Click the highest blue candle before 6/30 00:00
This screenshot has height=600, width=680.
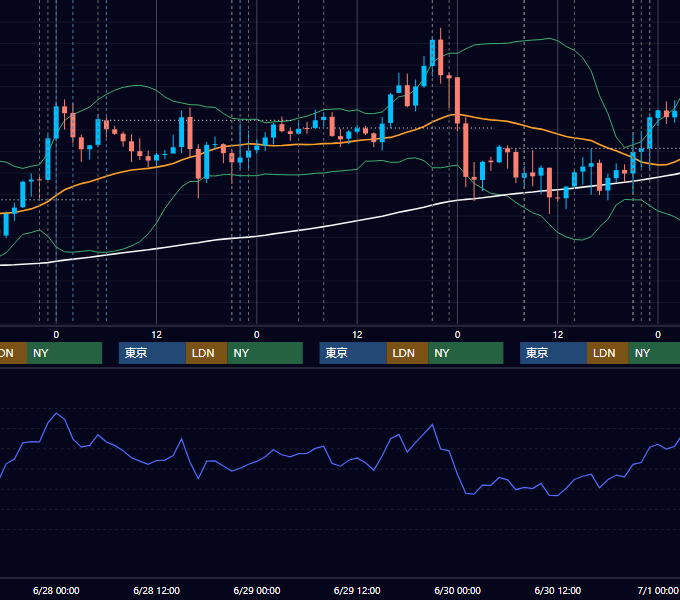(x=432, y=52)
